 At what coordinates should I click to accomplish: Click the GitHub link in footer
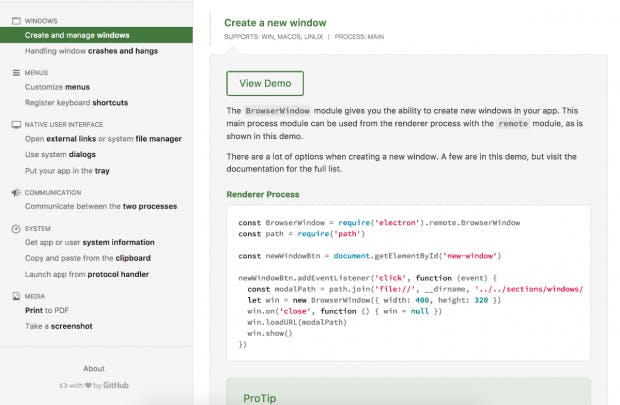click(x=116, y=385)
